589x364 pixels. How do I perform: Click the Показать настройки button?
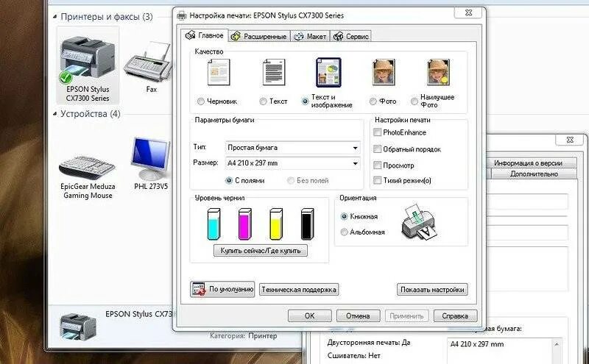pos(432,290)
